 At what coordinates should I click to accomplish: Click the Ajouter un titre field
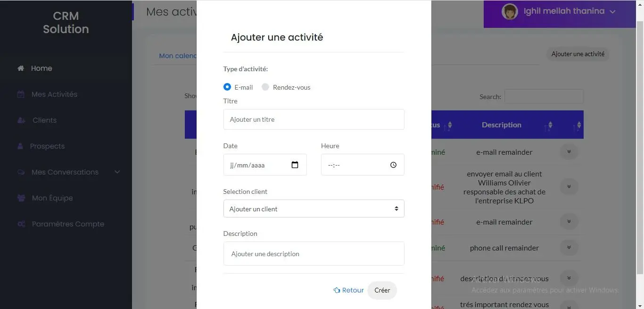pos(314,119)
